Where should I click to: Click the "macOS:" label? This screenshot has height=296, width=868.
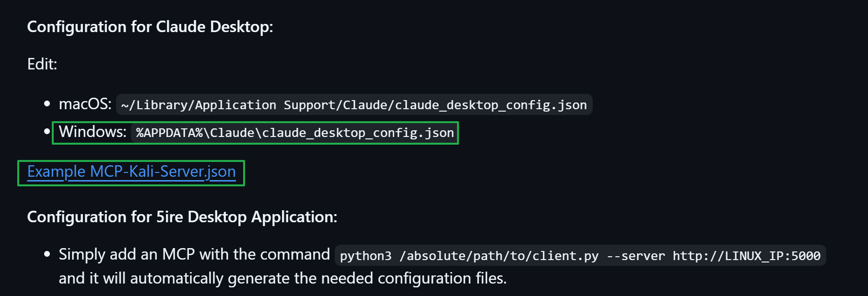(x=85, y=104)
